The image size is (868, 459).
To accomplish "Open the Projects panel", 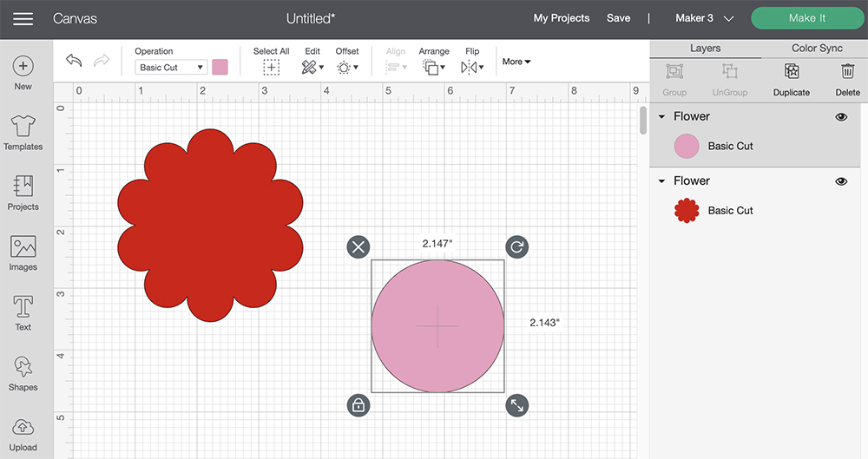I will point(23,193).
